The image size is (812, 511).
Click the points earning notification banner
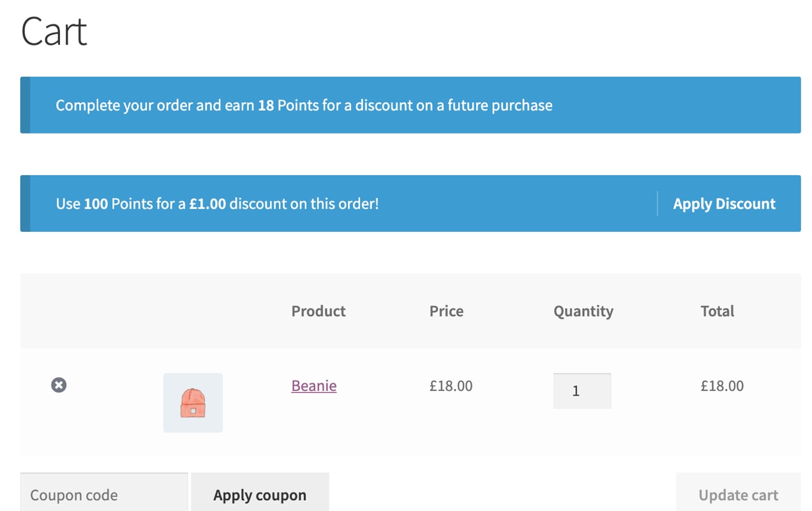point(410,105)
